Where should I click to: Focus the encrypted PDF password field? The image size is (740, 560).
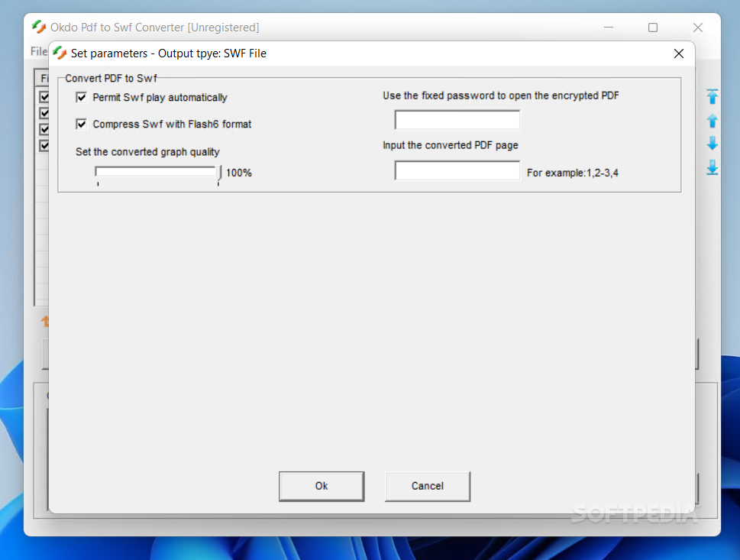tap(457, 120)
